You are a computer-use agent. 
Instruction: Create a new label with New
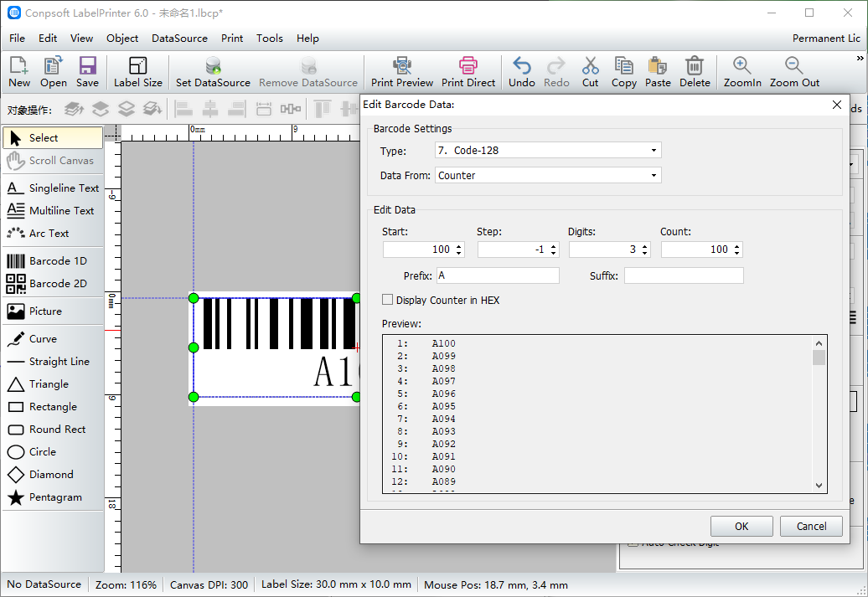tap(18, 72)
